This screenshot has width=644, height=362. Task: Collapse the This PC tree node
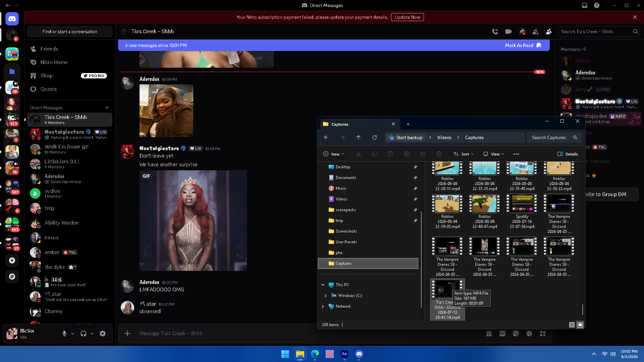[x=323, y=285]
